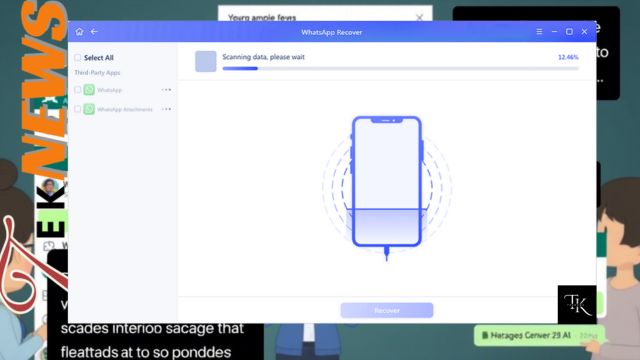Expand the WhatsApp Attachments three-dots options
The image size is (640, 360).
point(166,109)
